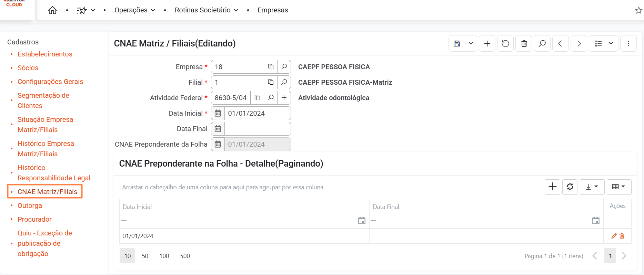Open the grid export download dropdown
Screen dimensions: 644x275
(x=592, y=187)
